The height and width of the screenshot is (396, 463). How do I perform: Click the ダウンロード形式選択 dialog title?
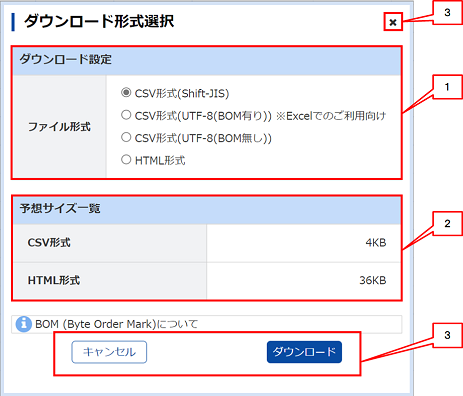point(99,21)
